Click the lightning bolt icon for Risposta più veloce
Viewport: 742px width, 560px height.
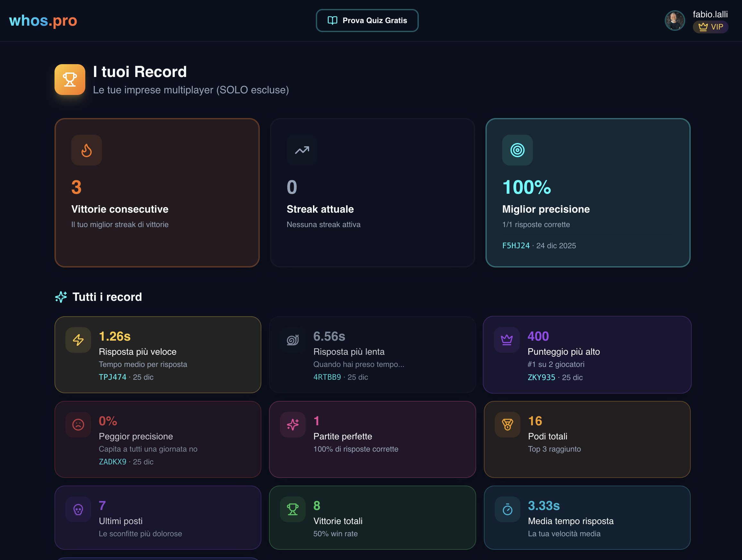pos(78,340)
